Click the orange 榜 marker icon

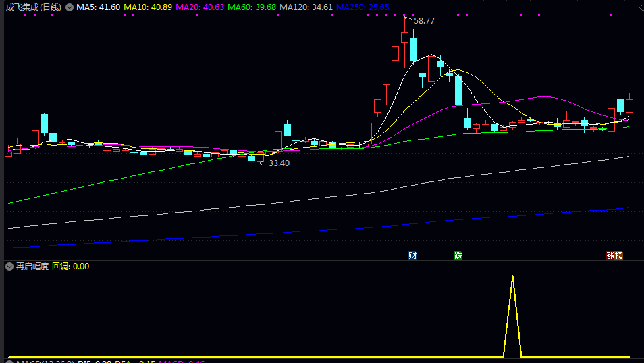[619, 255]
